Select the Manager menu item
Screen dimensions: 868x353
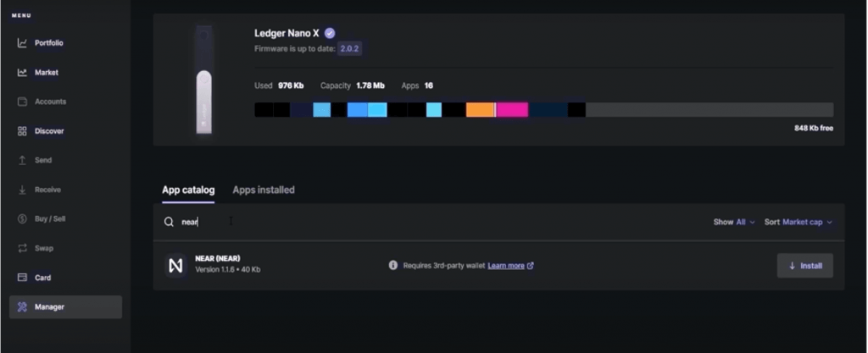coord(65,306)
